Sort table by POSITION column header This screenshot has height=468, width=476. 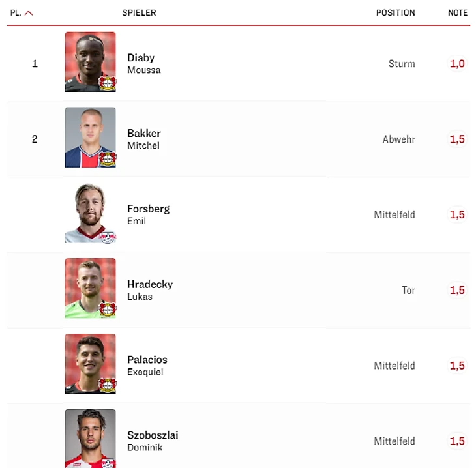(396, 13)
